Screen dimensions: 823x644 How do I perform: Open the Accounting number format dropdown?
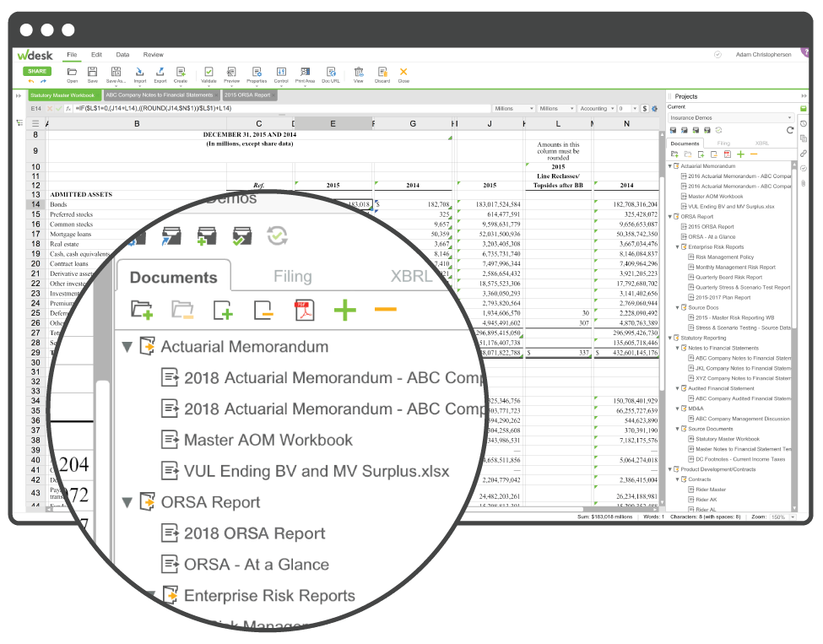[x=596, y=109]
